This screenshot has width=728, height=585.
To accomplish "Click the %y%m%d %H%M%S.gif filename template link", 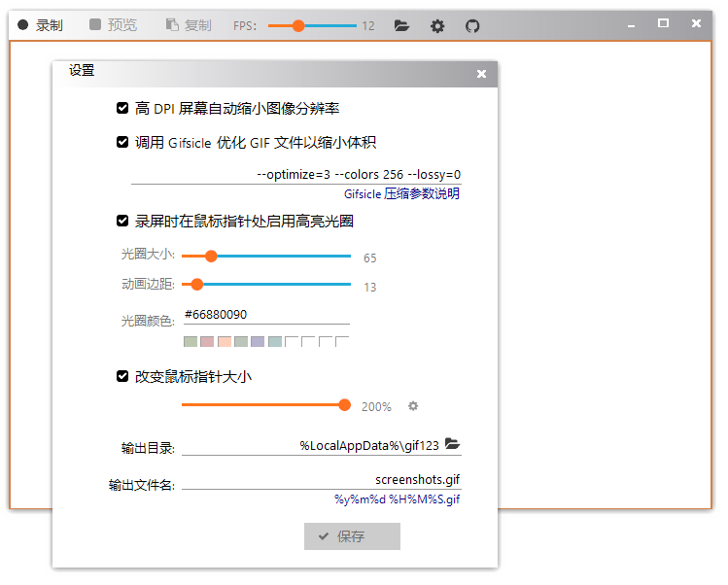I will 397,499.
